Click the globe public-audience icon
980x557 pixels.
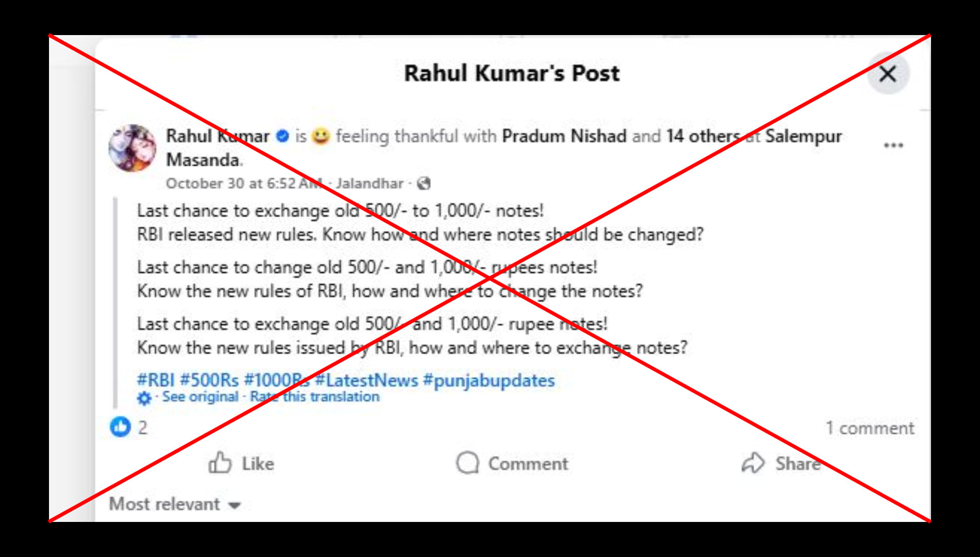coord(423,184)
